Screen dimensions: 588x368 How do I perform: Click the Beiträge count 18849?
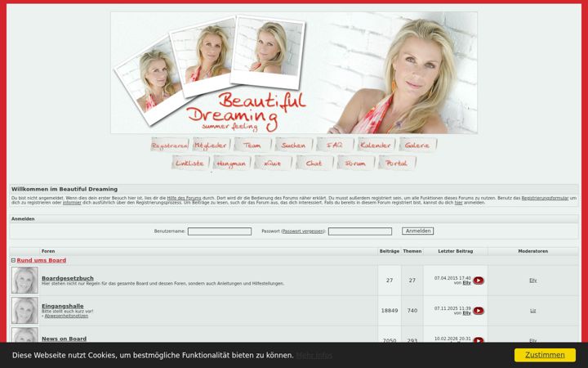click(x=390, y=311)
